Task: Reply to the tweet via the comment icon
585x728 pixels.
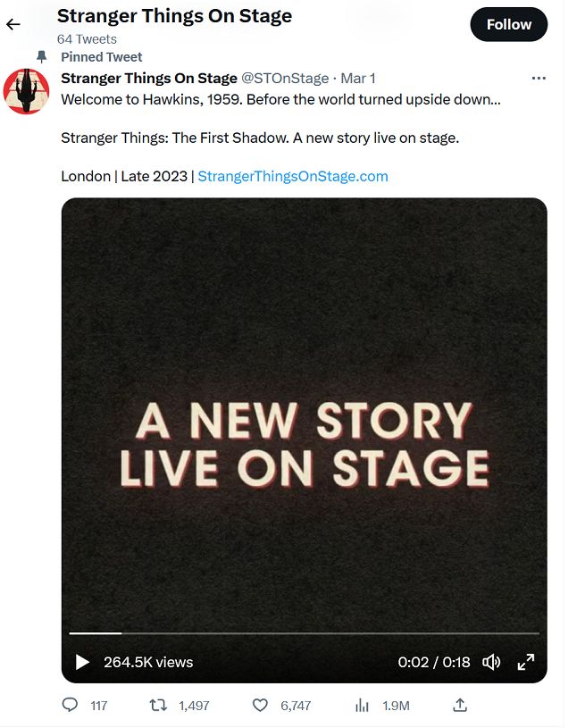Action: [x=70, y=705]
